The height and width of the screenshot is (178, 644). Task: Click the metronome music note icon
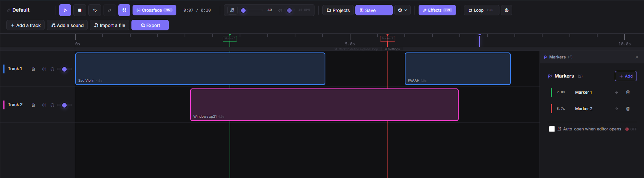[232, 10]
